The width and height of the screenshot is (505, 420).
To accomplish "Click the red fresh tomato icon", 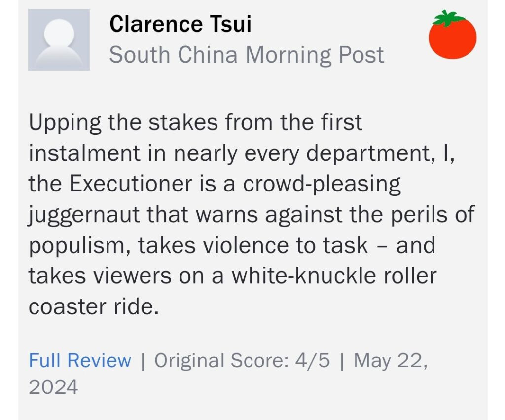I will pyautogui.click(x=452, y=37).
